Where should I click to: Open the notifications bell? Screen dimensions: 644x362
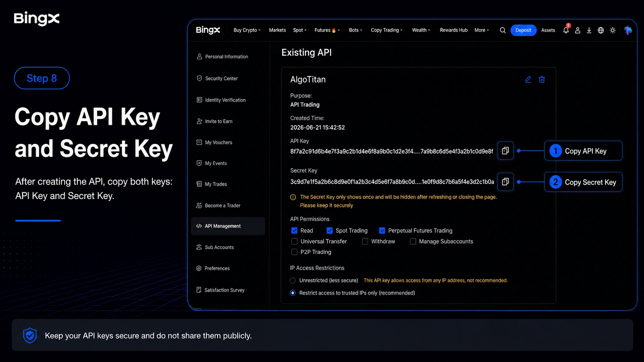[566, 30]
